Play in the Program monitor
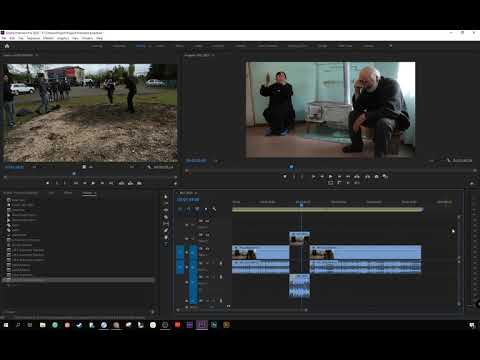Screen dimensions: 480x360 (330, 177)
